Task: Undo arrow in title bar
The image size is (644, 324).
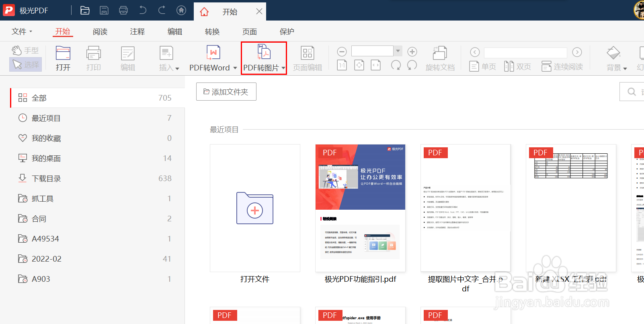Action: (x=143, y=10)
